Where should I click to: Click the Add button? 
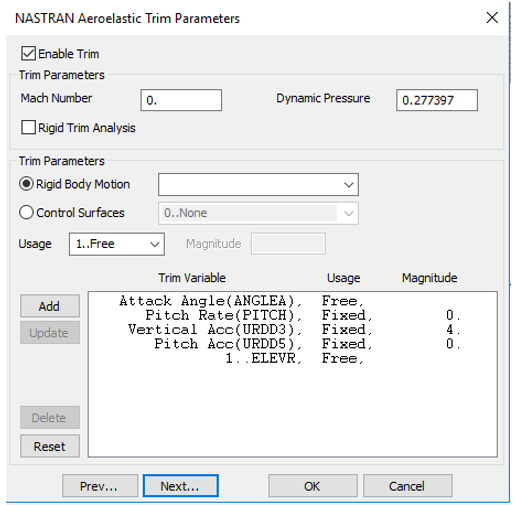(x=50, y=306)
